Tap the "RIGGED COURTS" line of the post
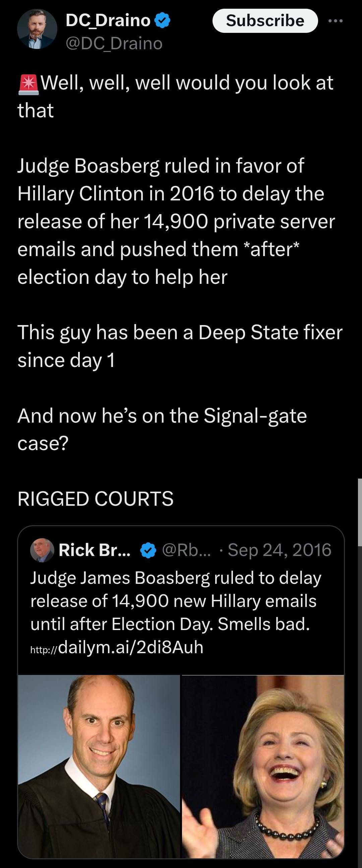 coord(96,499)
